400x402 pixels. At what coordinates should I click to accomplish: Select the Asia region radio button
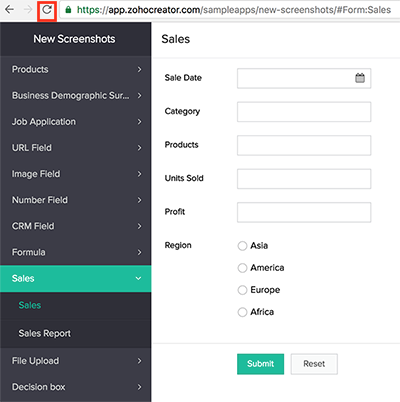pyautogui.click(x=242, y=246)
